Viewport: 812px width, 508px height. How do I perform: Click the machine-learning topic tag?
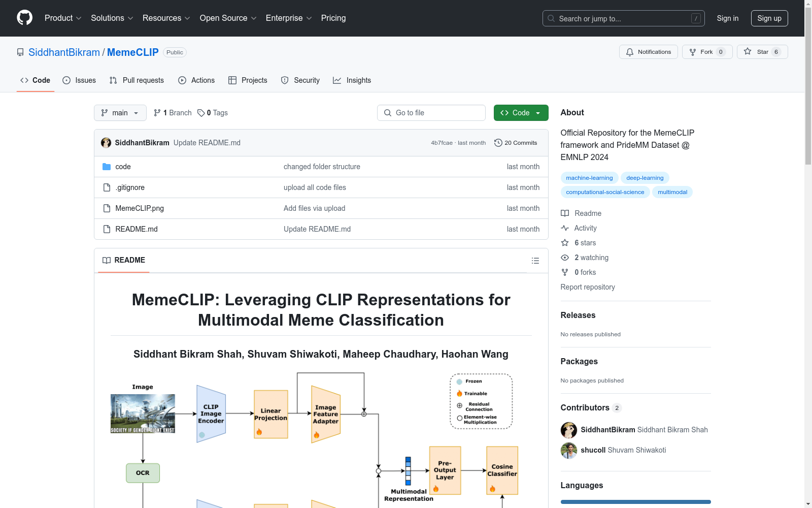pyautogui.click(x=589, y=178)
